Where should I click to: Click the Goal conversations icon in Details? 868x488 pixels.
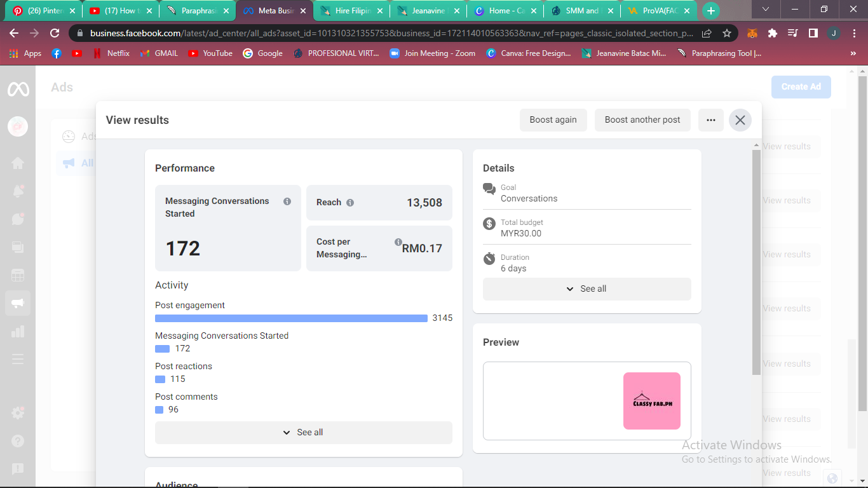(x=489, y=189)
